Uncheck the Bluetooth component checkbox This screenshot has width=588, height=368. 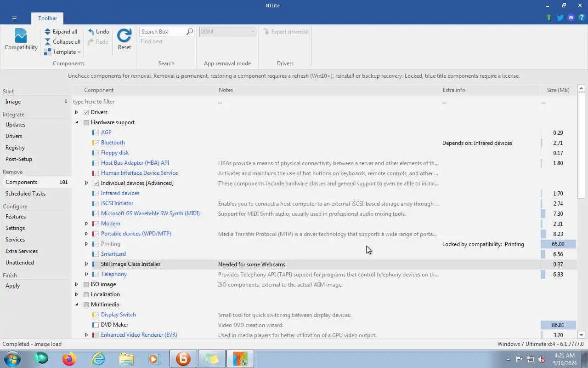click(x=96, y=143)
